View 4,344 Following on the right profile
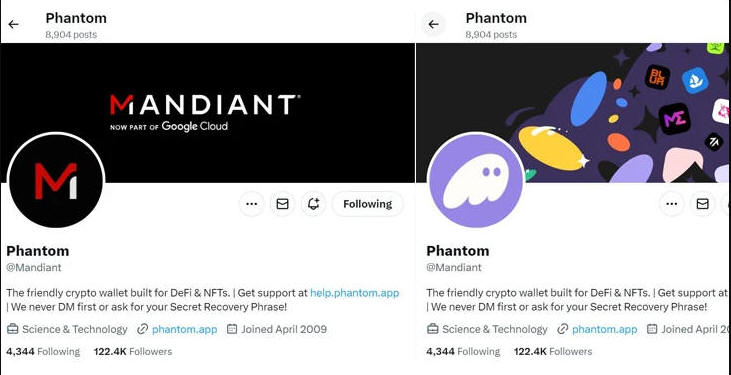Screen dimensions: 731x375 pyautogui.click(x=463, y=352)
